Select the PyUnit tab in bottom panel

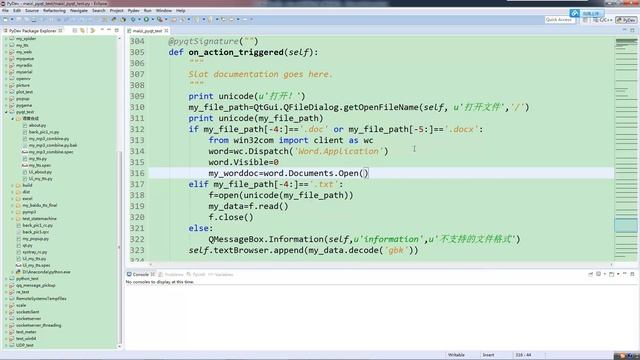(198, 274)
